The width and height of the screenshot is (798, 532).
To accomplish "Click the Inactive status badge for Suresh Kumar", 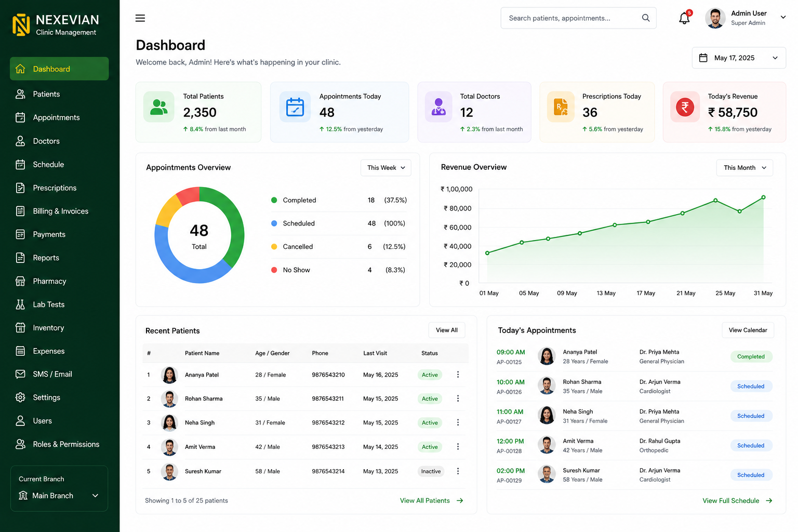I will [431, 471].
